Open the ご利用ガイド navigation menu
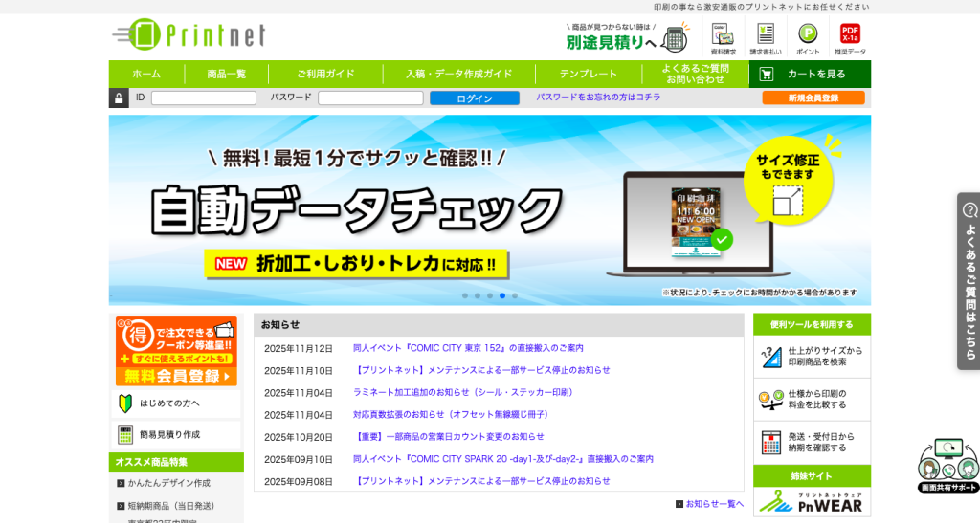 click(x=325, y=74)
